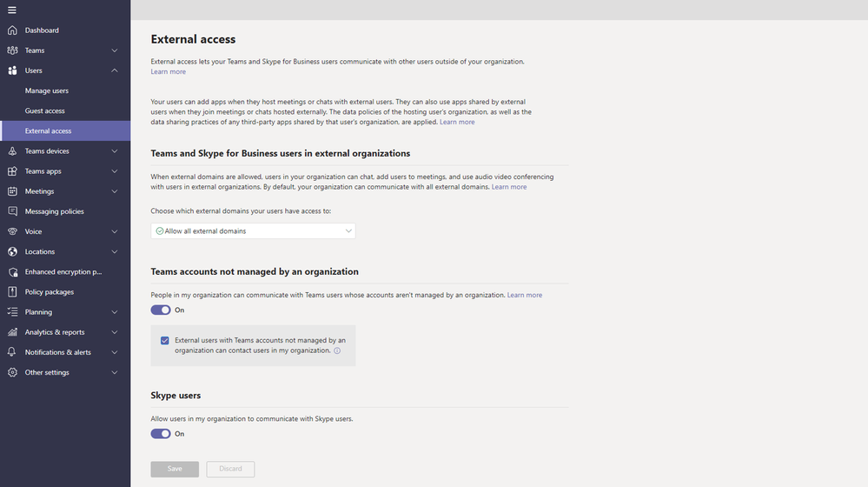Open the Allow all external domains dropdown
Image resolution: width=868 pixels, height=487 pixels.
[253, 231]
